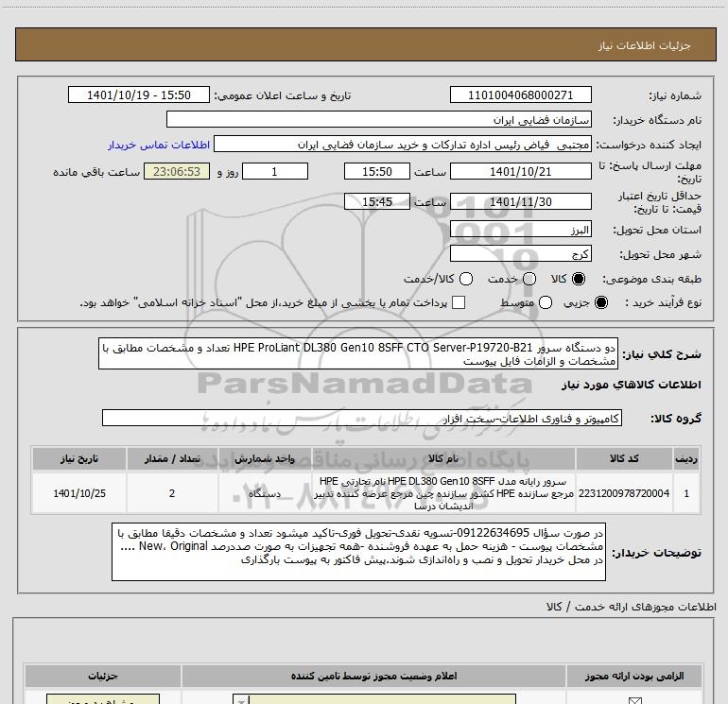Click the اطلاعات مجوزهای ارائه خدمت heading
Image resolution: width=728 pixels, height=704 pixels.
pos(632,607)
